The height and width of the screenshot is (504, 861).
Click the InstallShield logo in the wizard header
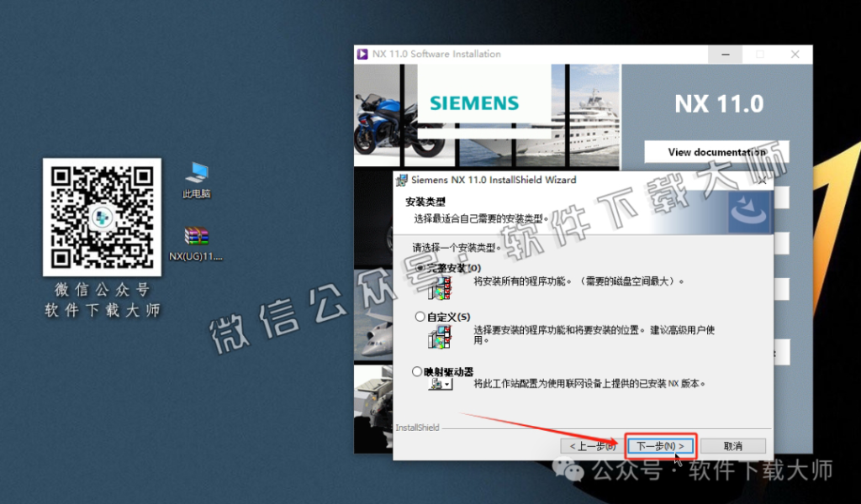[x=748, y=212]
